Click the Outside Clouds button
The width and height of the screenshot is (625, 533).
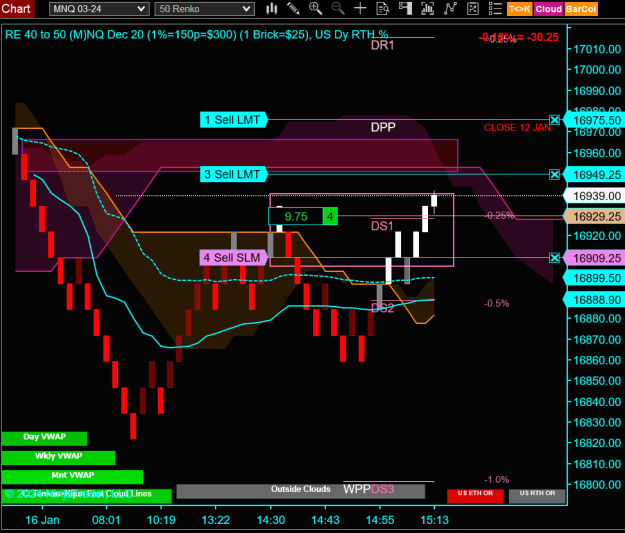tap(301, 491)
